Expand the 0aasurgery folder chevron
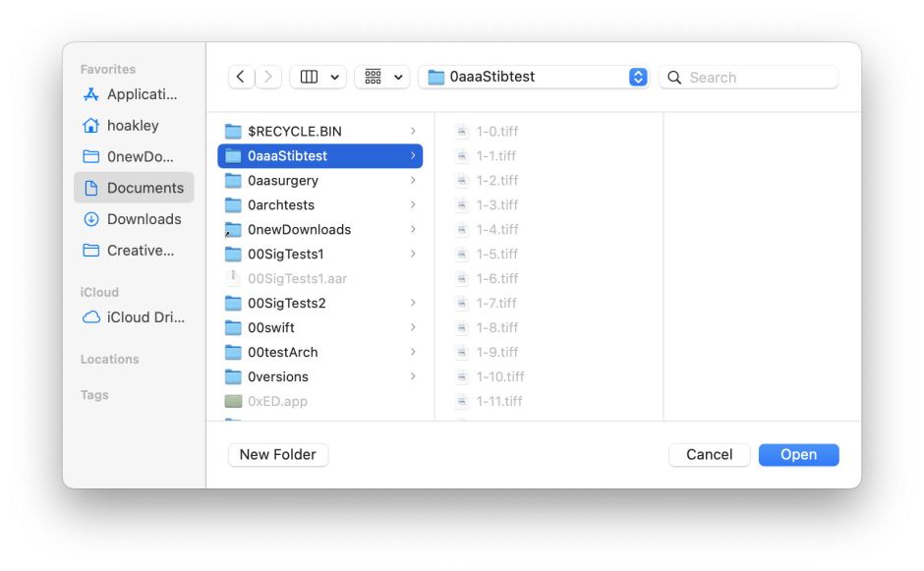924x571 pixels. point(413,181)
